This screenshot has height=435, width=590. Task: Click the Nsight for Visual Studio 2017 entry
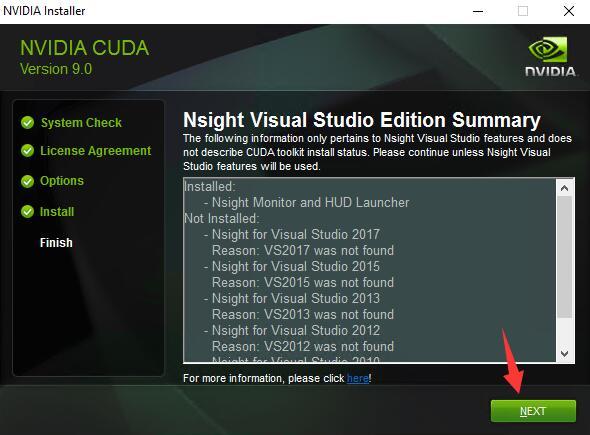[x=296, y=234]
